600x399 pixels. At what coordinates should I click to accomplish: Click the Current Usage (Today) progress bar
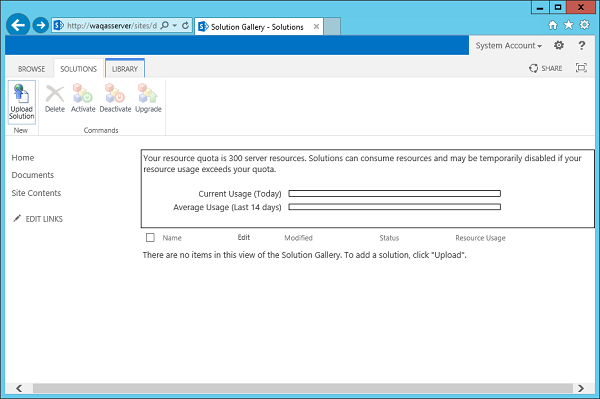pyautogui.click(x=395, y=194)
